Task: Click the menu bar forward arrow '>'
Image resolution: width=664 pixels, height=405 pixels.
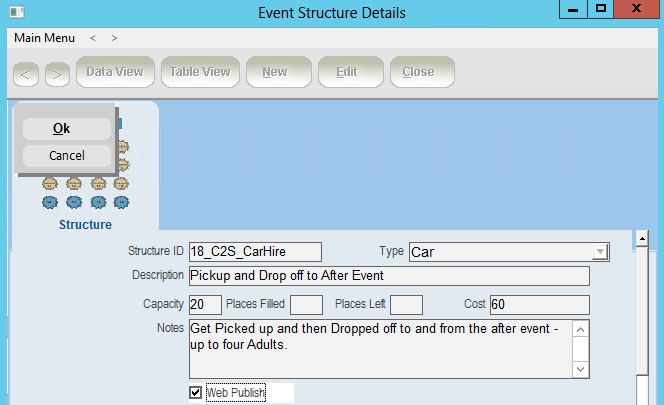Action: pyautogui.click(x=114, y=38)
